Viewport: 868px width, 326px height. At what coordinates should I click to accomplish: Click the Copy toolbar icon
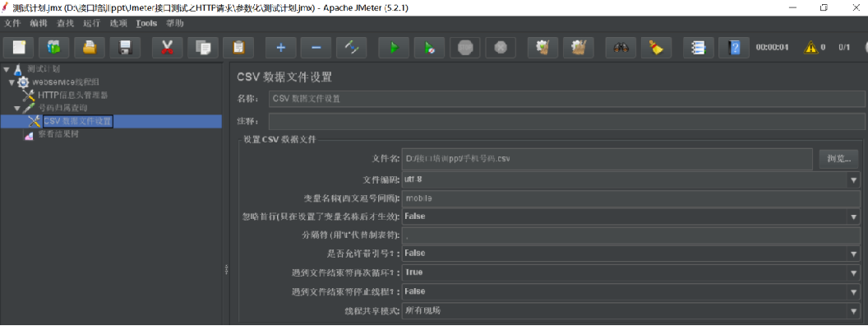[203, 48]
